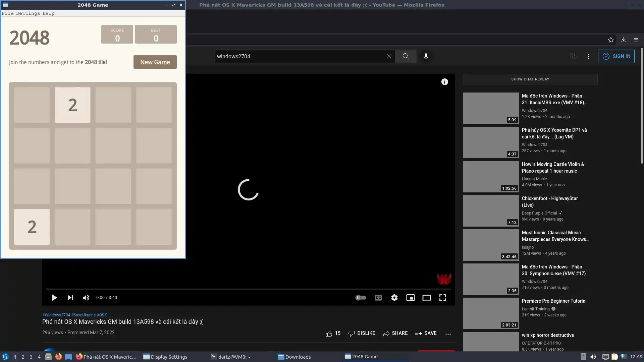Open Firefox hamburger menu
The image size is (644, 362).
coord(636,40)
